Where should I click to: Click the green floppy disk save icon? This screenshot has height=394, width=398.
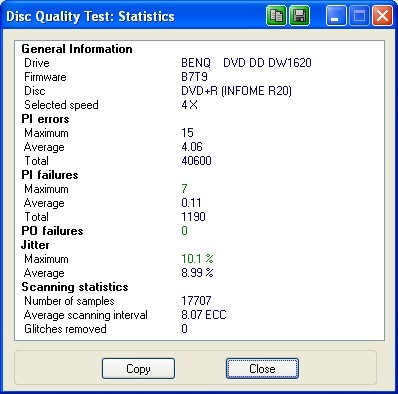tap(299, 16)
